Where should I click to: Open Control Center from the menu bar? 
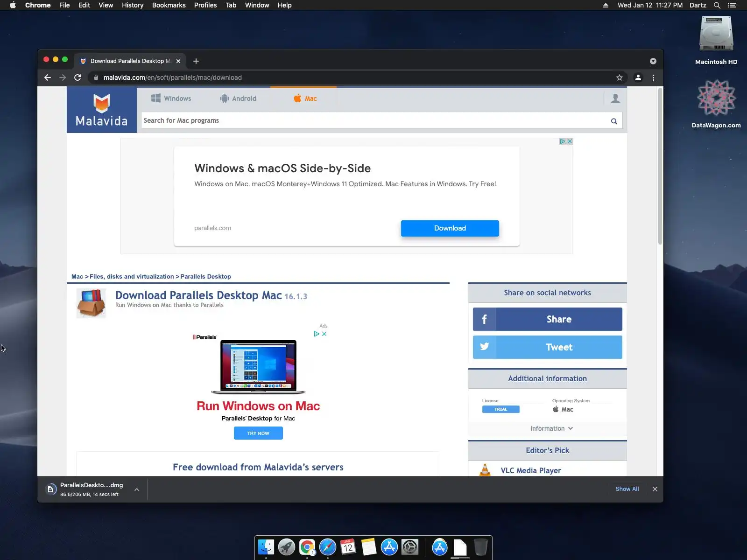(732, 5)
